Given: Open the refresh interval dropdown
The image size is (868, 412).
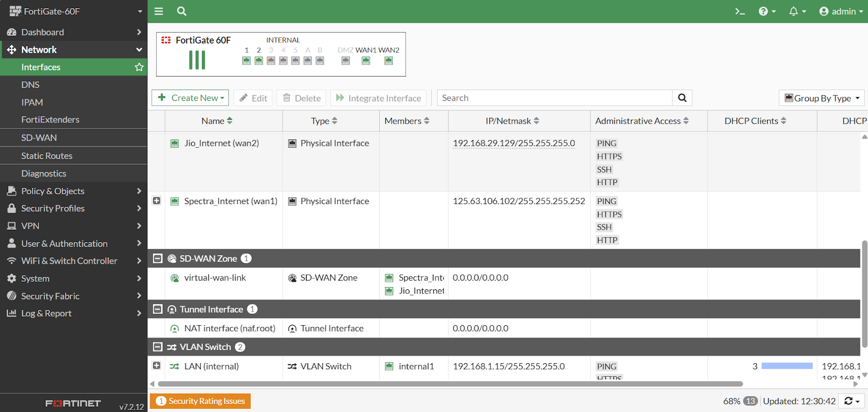Looking at the screenshot, I should (x=852, y=401).
